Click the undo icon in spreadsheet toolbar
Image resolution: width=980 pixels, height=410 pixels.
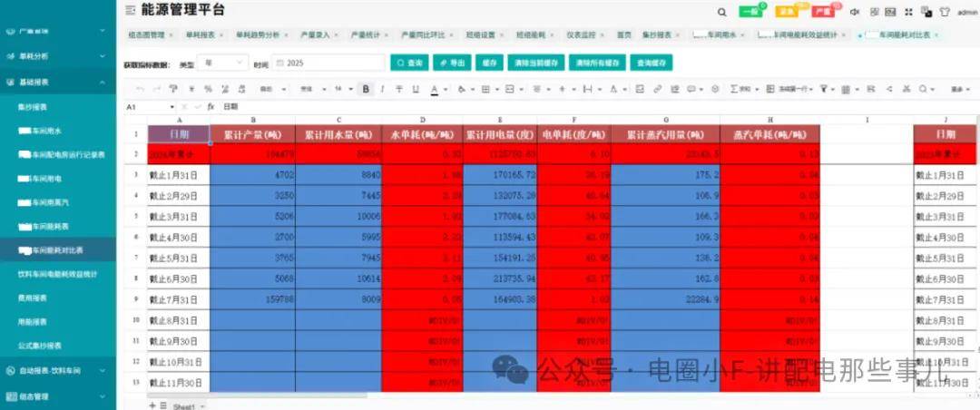pos(140,90)
